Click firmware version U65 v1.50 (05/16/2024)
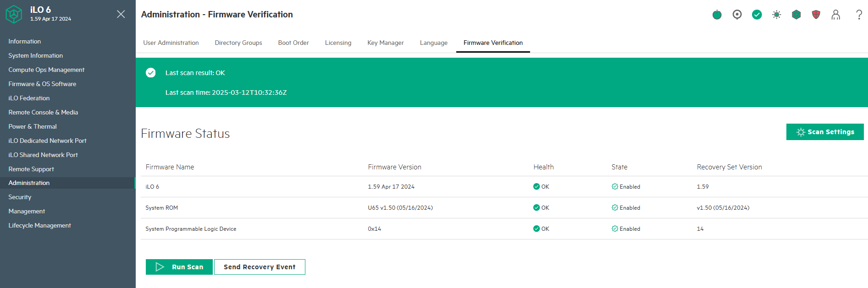 (x=400, y=207)
